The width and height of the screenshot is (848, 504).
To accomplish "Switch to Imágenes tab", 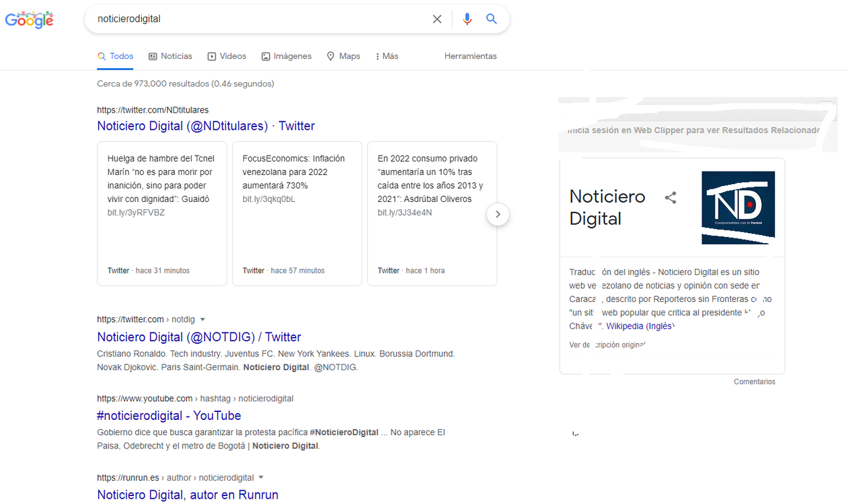I will pyautogui.click(x=286, y=56).
